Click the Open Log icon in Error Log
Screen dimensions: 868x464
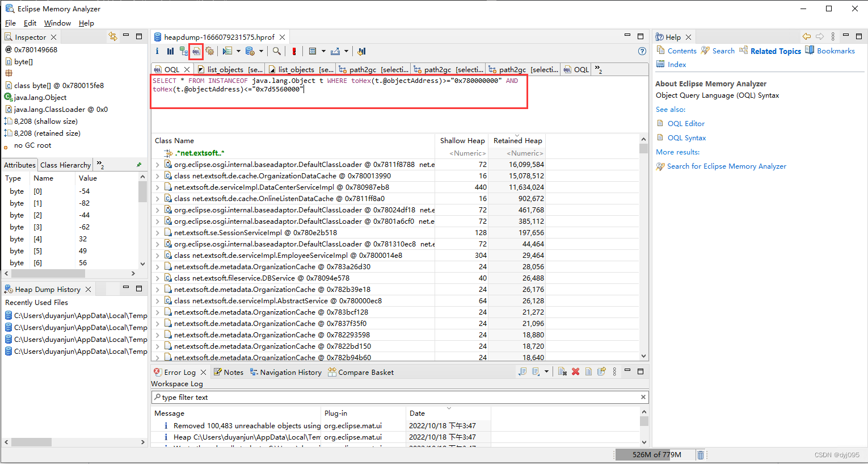point(588,371)
